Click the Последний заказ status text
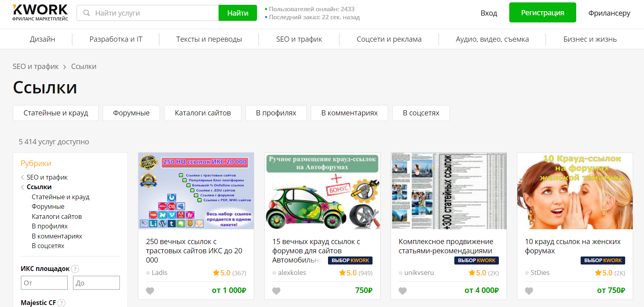Viewport: 644px width, 307px height. tap(314, 17)
